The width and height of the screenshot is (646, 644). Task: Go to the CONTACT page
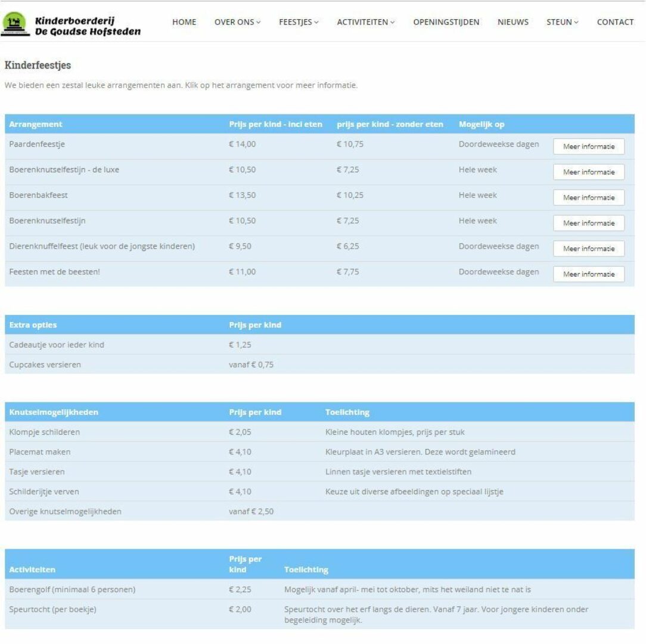point(617,22)
